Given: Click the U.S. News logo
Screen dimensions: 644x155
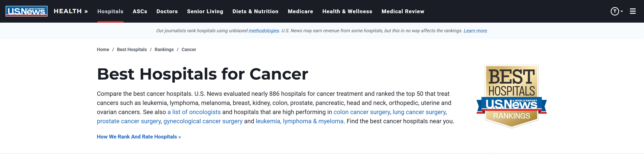Looking at the screenshot, I should coord(26,11).
